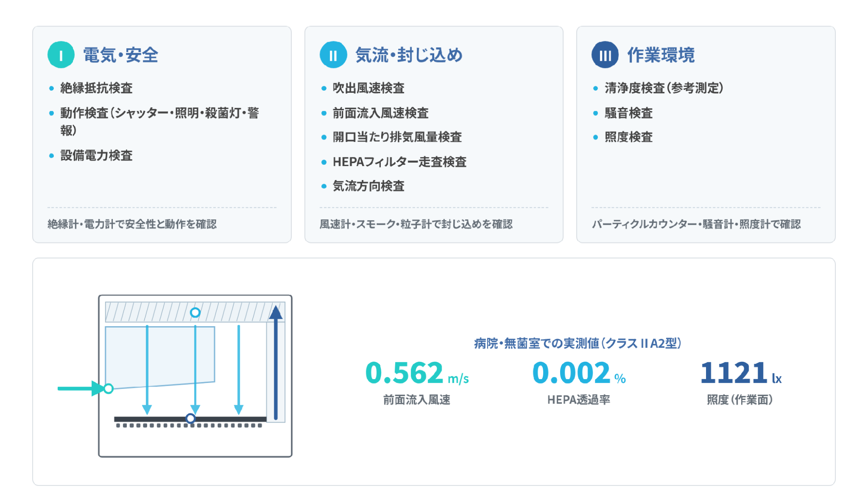Click the teal roman numeral I badge

(61, 55)
